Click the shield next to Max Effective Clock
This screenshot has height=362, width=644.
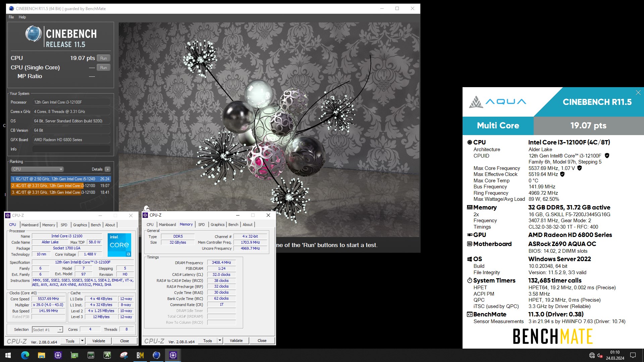click(x=562, y=174)
